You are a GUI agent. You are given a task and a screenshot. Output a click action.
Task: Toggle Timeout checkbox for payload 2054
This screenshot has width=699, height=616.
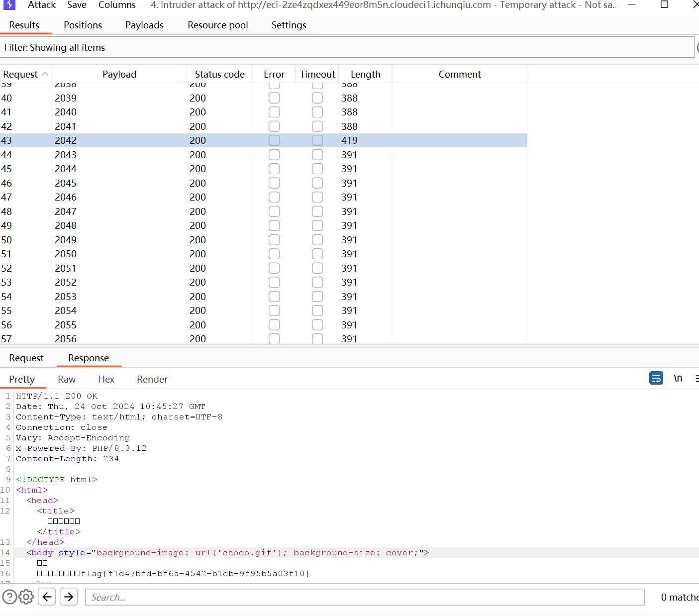tap(317, 310)
